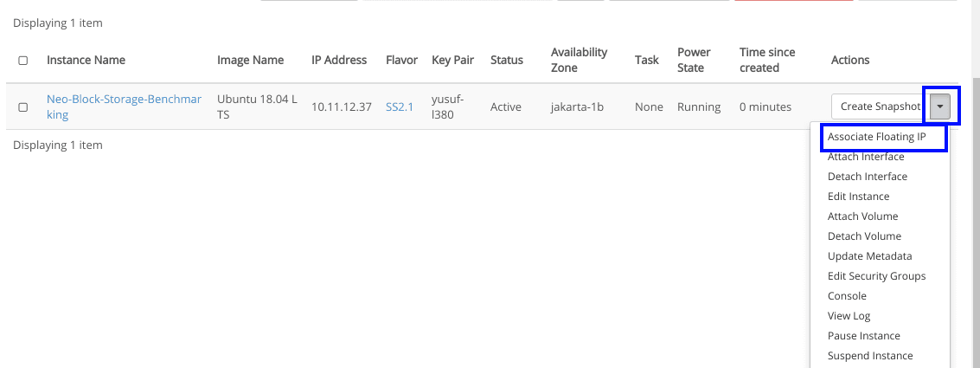Select Detach Interface in dropdown menu
The image size is (980, 368).
[x=868, y=177]
